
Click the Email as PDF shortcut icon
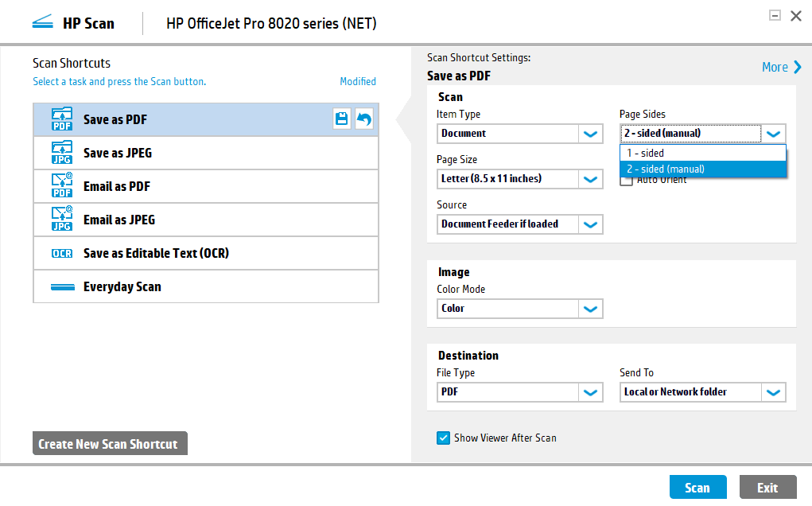point(61,186)
